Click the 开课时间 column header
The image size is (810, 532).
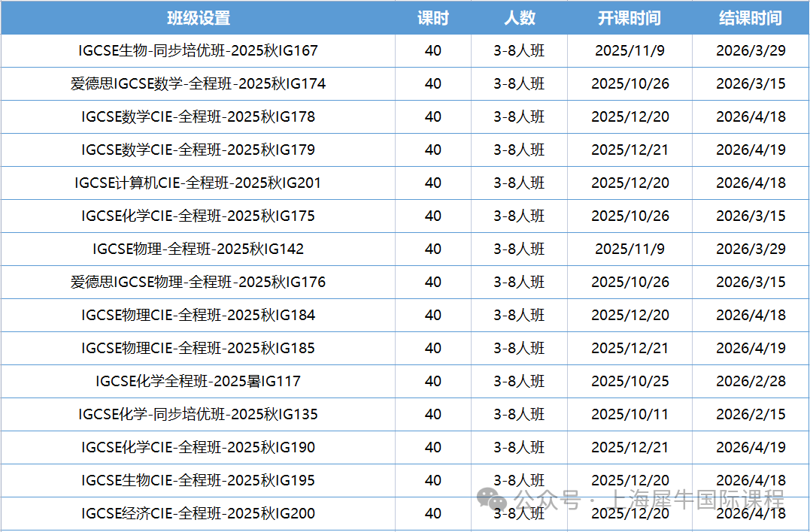pos(629,18)
